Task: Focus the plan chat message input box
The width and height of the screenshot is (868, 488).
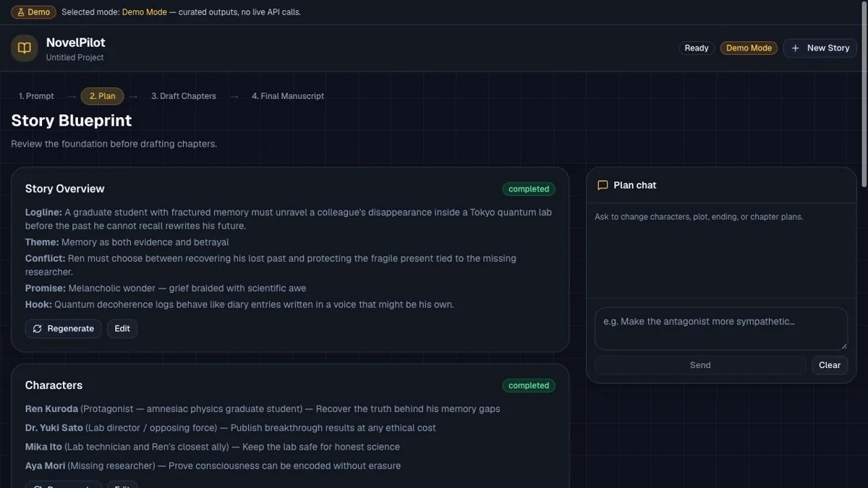Action: [x=721, y=329]
